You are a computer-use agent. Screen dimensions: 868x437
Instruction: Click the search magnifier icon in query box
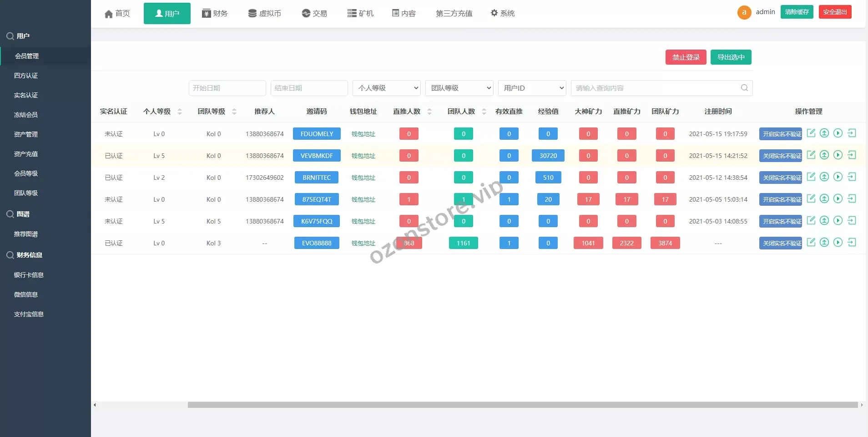click(744, 88)
